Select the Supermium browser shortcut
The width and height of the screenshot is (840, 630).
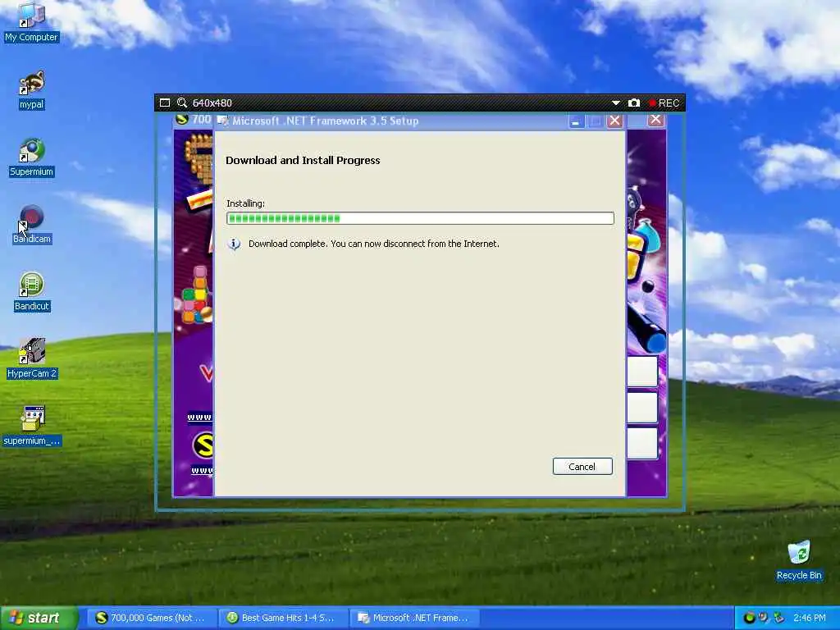click(x=31, y=157)
